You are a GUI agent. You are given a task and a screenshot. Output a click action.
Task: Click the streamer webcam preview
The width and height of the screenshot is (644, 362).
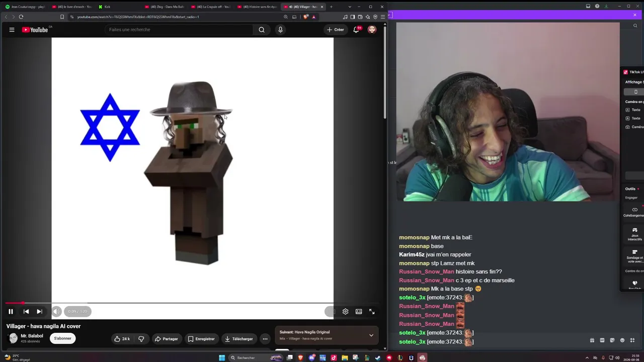coord(508,112)
